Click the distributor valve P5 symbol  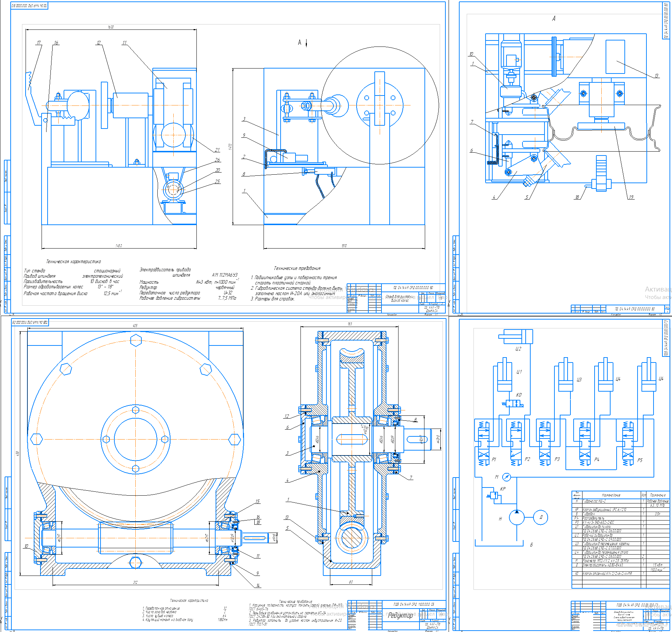628,443
